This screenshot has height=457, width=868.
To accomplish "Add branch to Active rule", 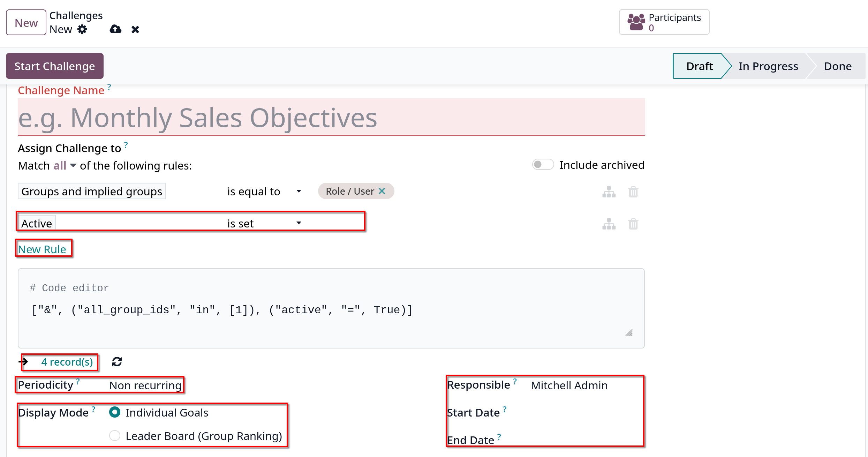I will (x=609, y=224).
